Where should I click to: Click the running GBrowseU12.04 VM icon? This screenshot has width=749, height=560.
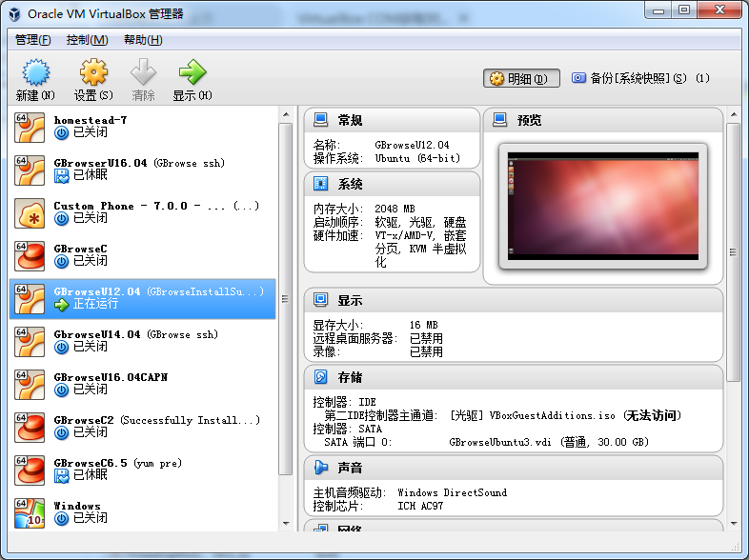[x=30, y=299]
